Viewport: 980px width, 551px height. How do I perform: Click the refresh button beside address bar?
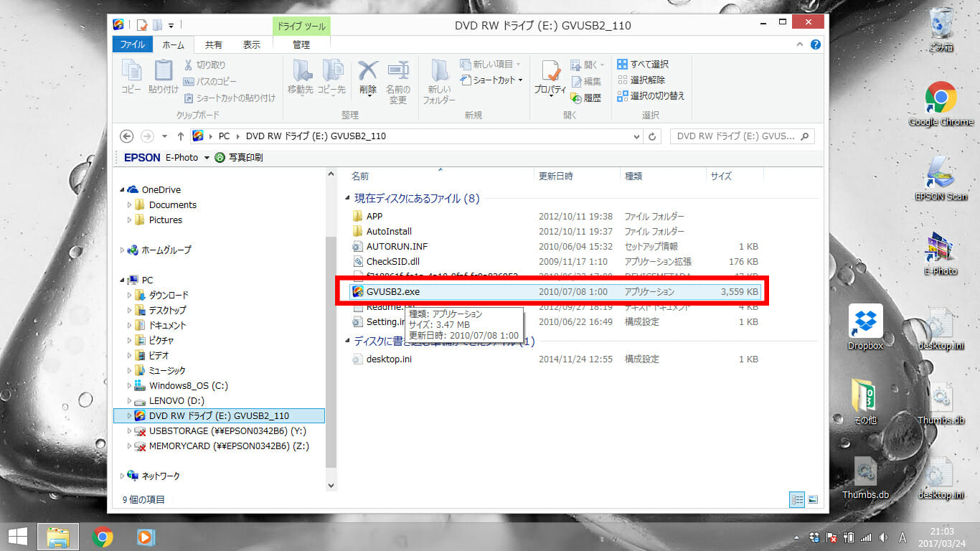[x=652, y=136]
